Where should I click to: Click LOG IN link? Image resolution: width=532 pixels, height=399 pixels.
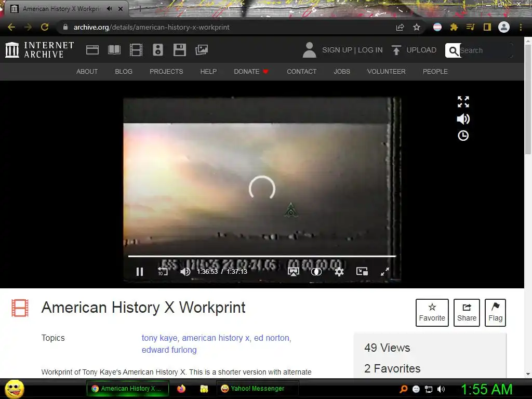370,50
